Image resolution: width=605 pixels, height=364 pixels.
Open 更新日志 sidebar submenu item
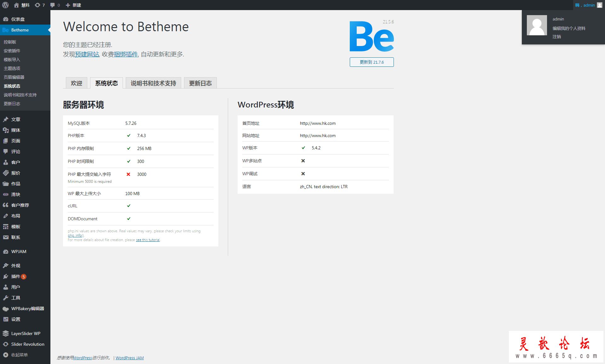point(12,104)
